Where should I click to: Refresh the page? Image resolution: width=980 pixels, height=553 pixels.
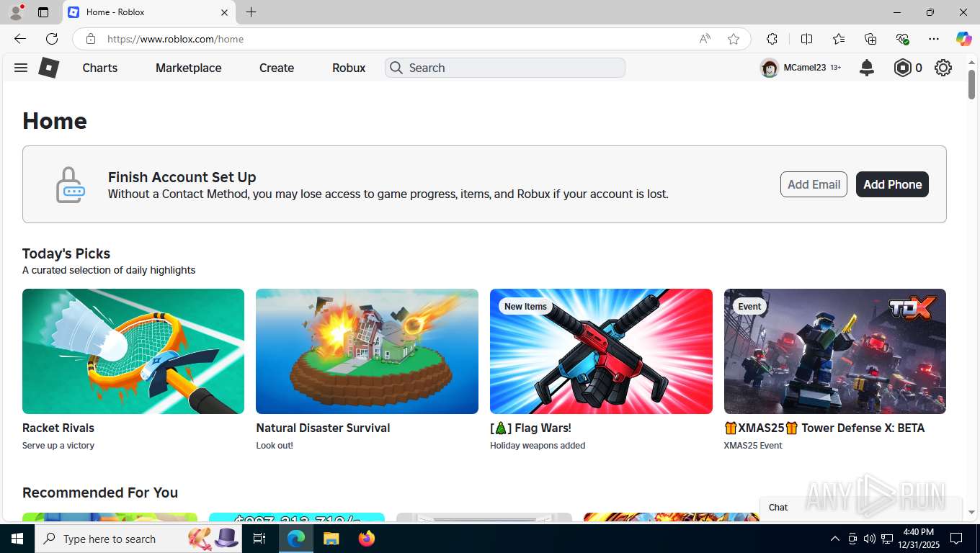(52, 39)
